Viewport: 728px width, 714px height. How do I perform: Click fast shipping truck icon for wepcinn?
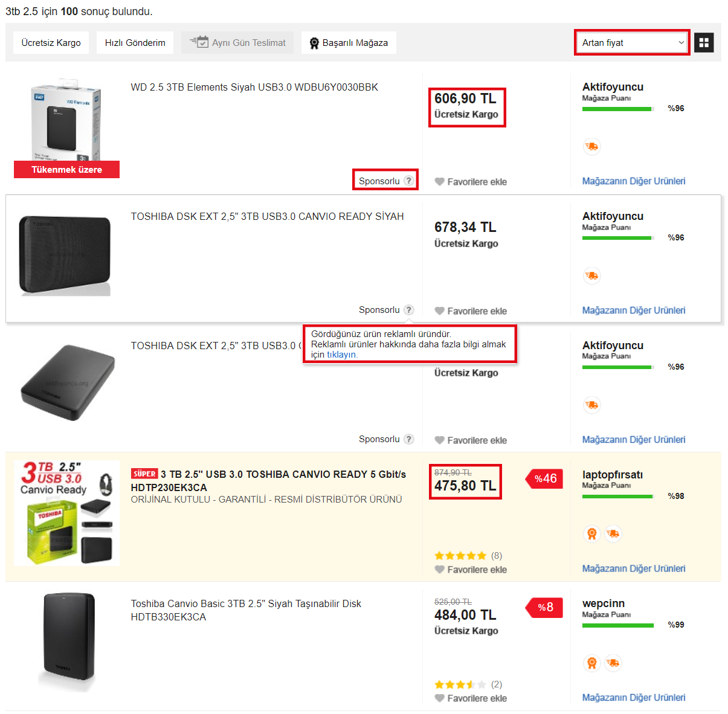[613, 663]
